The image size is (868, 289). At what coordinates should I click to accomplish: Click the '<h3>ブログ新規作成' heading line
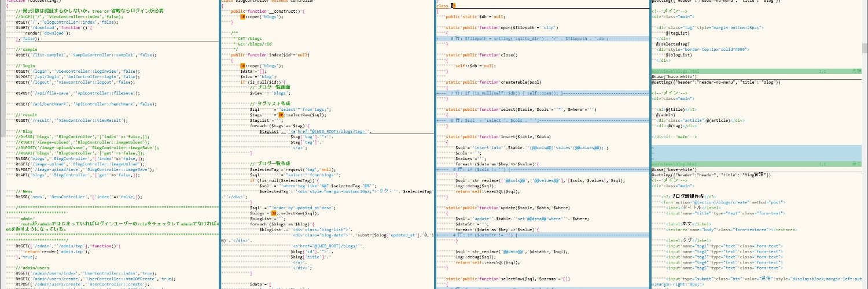coord(687,197)
